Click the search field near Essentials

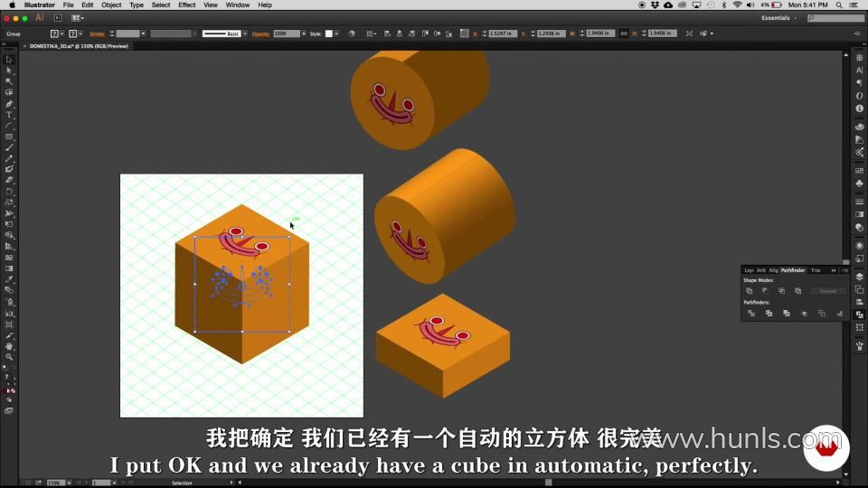click(835, 18)
